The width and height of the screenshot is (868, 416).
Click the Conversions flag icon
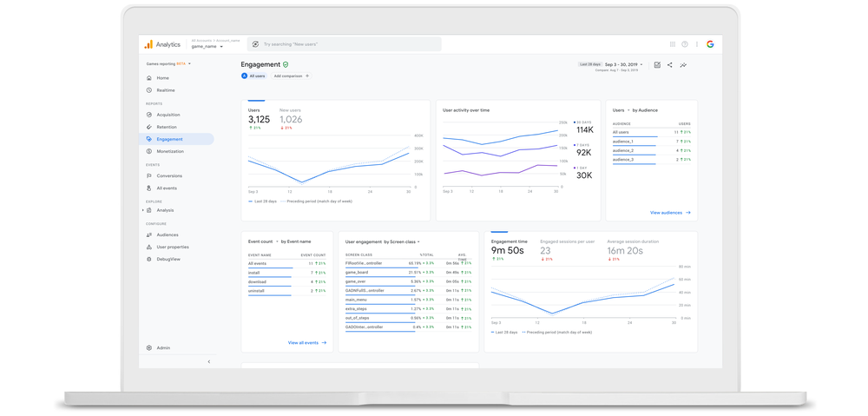[149, 175]
